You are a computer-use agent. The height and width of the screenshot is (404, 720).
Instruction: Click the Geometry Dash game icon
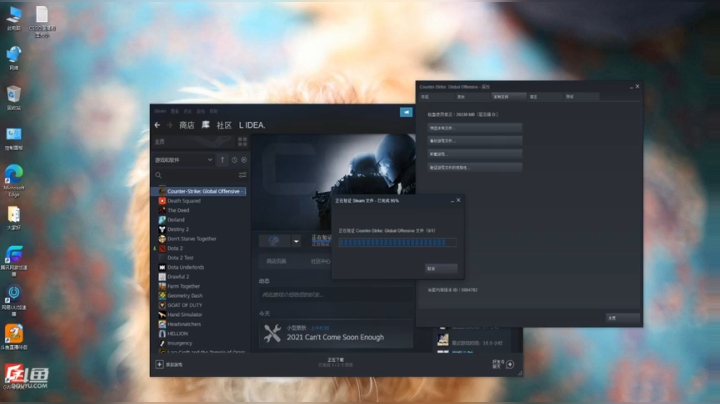pyautogui.click(x=162, y=296)
